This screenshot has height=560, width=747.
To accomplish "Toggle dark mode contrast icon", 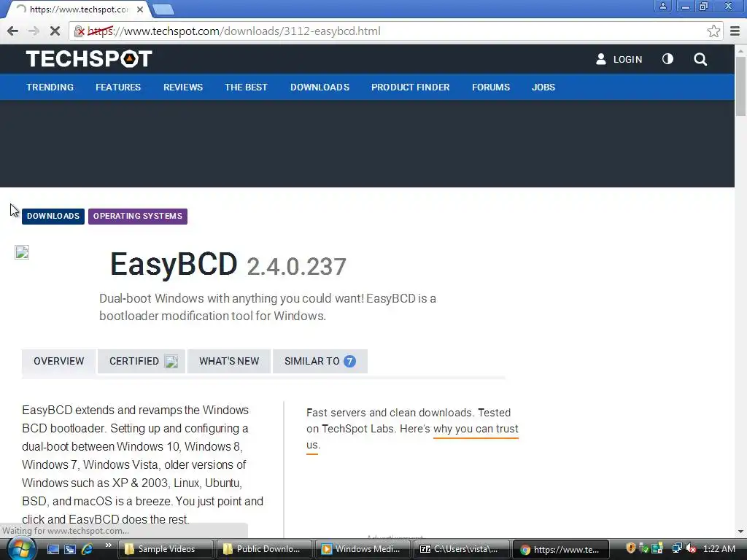I will point(667,59).
